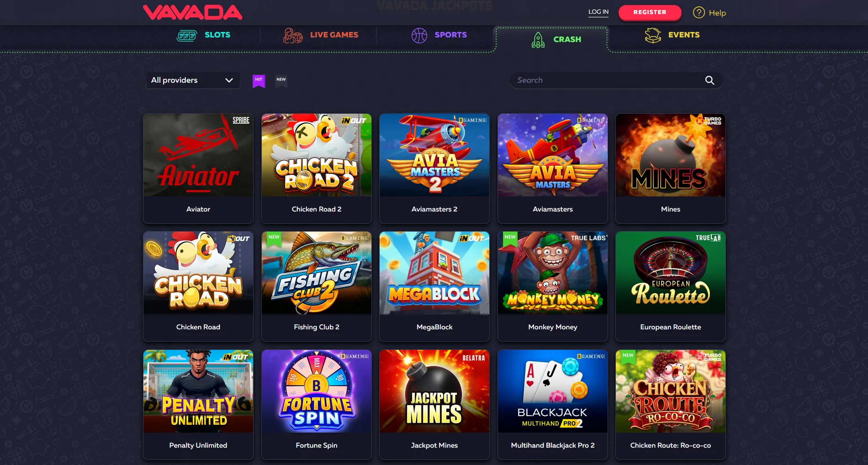868x465 pixels.
Task: Click the live games dealer icon
Action: click(293, 35)
